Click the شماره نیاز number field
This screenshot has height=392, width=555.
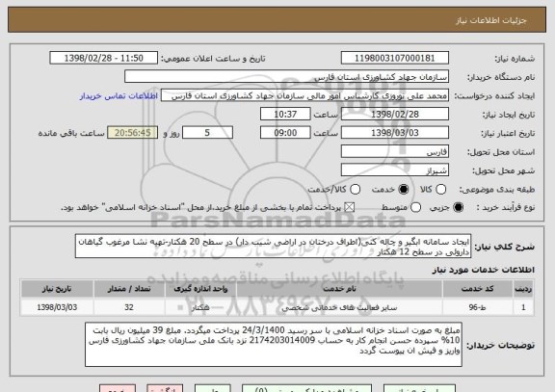point(395,58)
